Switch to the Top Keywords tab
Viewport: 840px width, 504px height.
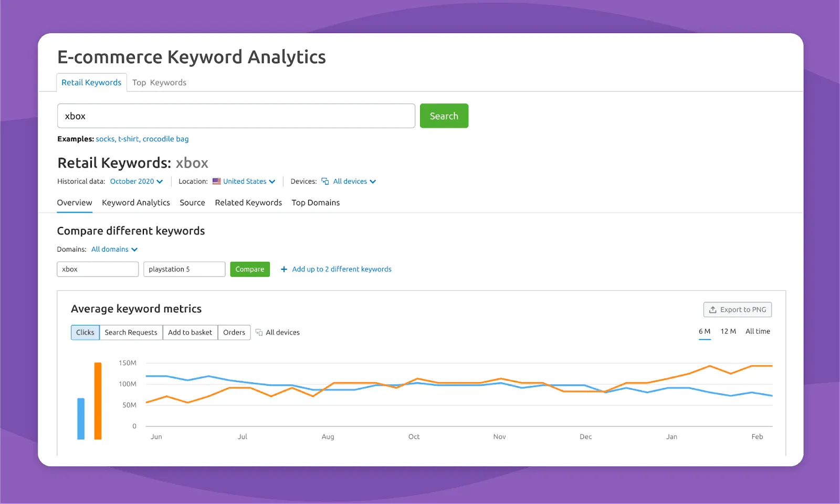click(160, 82)
